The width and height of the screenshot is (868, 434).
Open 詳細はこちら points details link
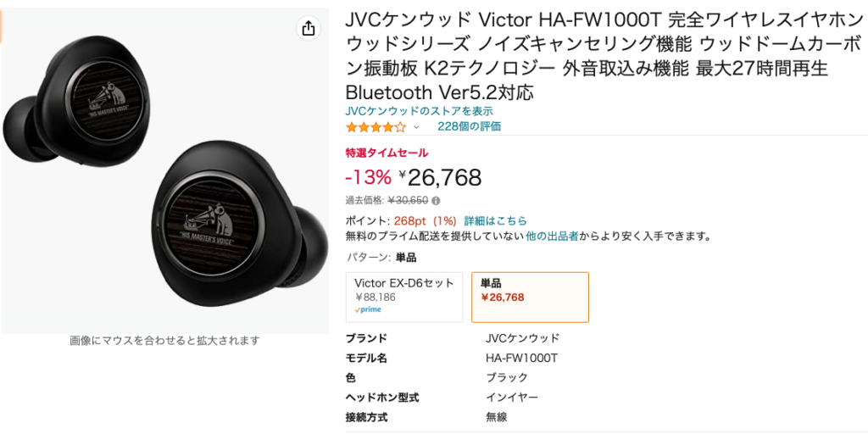495,220
